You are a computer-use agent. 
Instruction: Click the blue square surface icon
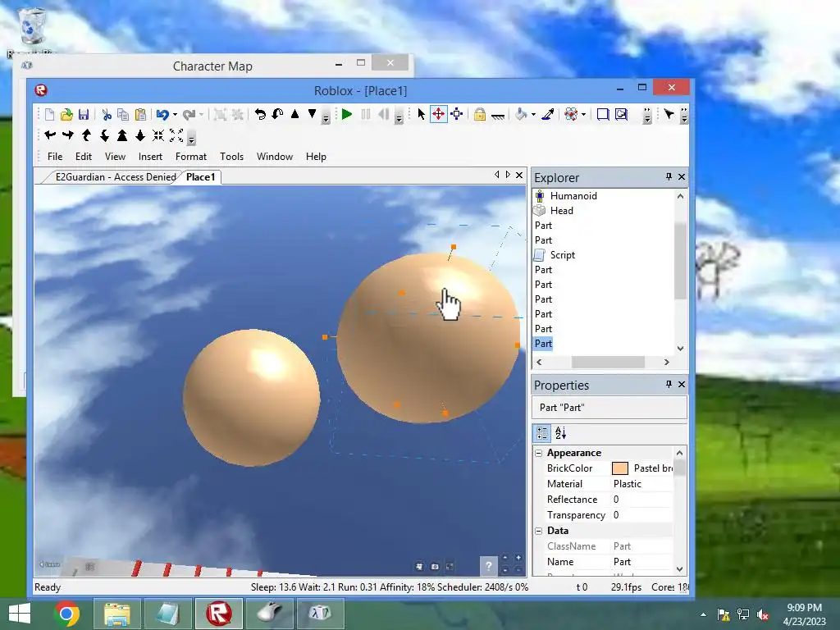coord(603,114)
